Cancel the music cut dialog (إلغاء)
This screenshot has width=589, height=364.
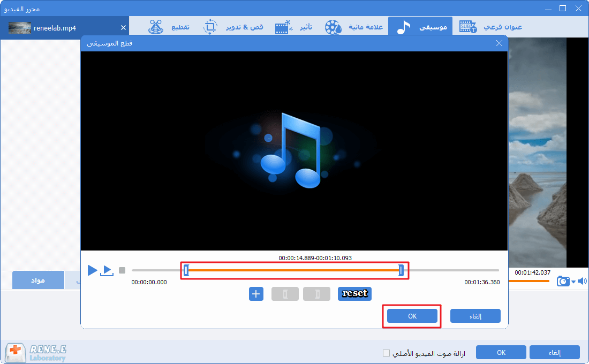click(475, 316)
